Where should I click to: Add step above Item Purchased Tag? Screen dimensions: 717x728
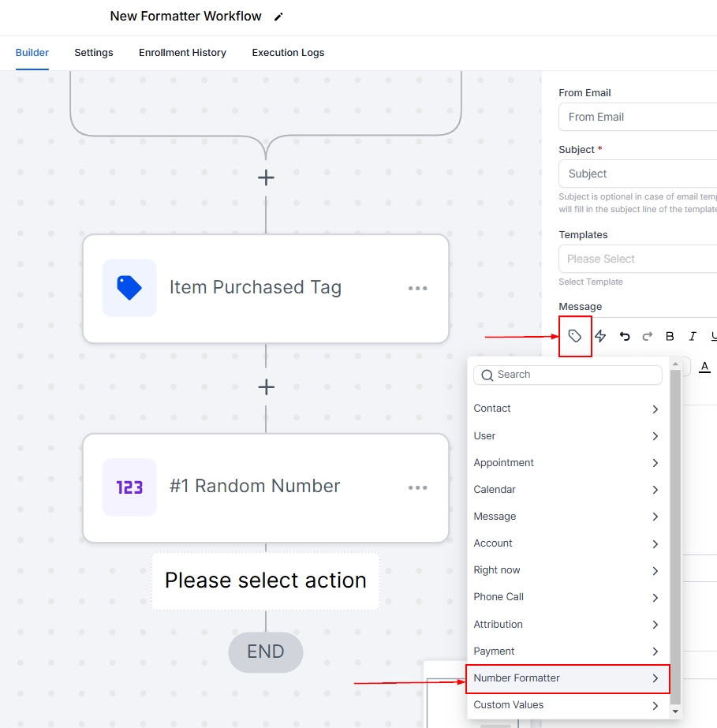266,177
